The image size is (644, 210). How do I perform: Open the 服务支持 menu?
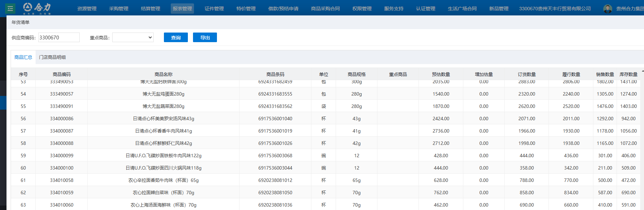pos(394,9)
